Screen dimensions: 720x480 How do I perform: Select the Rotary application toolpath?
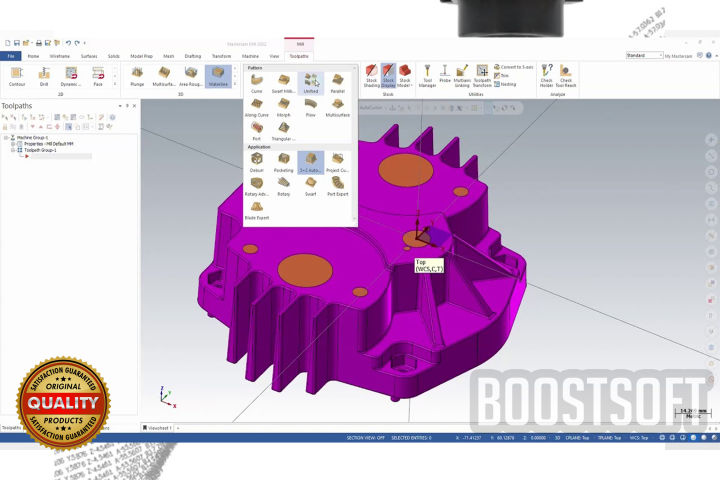284,186
